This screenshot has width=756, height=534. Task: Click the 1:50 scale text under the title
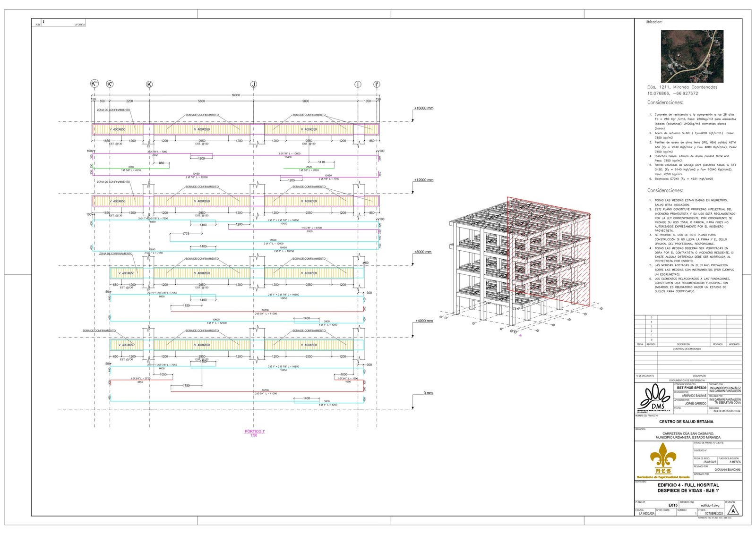tap(254, 435)
